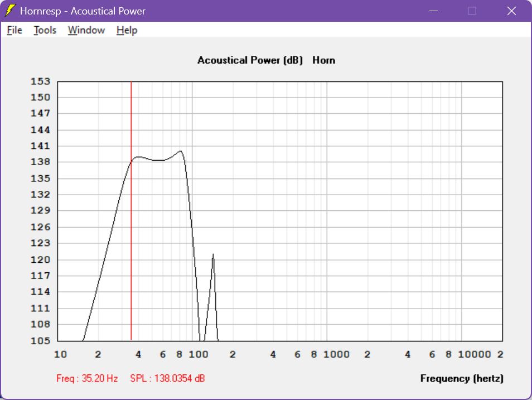Click the 120 value on the y-axis
The image size is (532, 400).
click(40, 260)
